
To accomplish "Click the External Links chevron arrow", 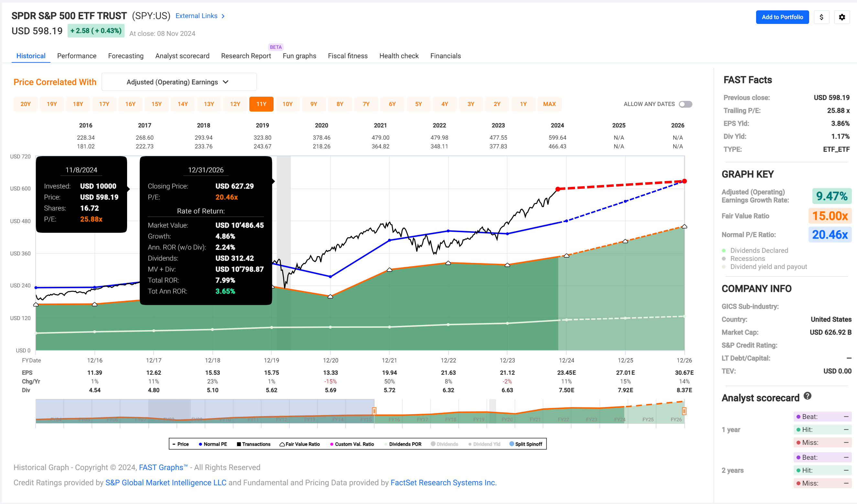I will pos(223,16).
